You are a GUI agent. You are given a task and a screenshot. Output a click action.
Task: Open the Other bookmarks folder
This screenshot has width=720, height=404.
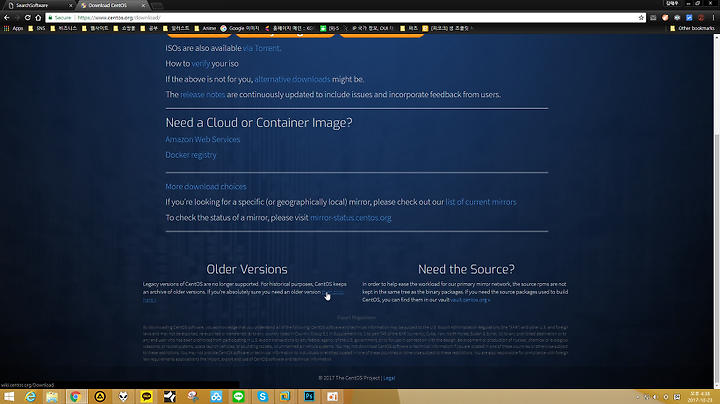point(692,28)
